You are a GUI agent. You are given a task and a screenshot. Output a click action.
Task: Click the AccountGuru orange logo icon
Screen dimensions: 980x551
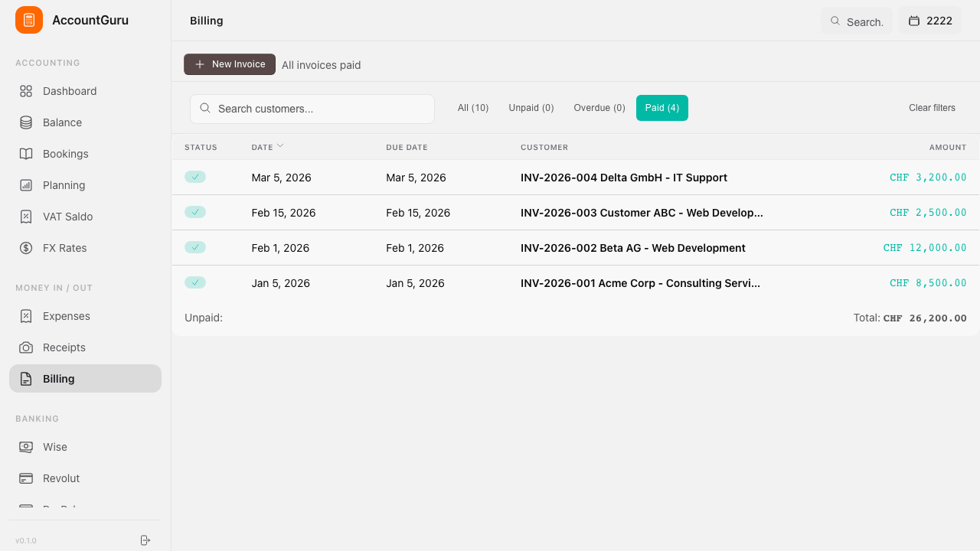tap(29, 20)
